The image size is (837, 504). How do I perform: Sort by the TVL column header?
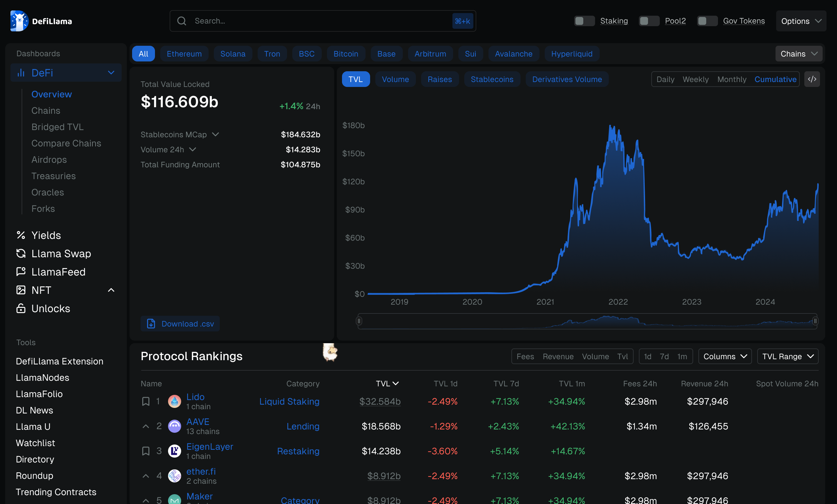coord(387,383)
